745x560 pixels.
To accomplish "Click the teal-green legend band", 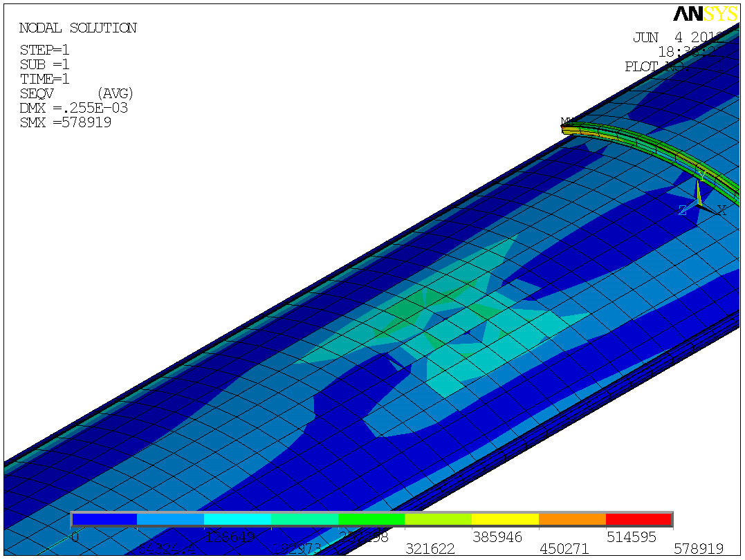I will [x=304, y=519].
